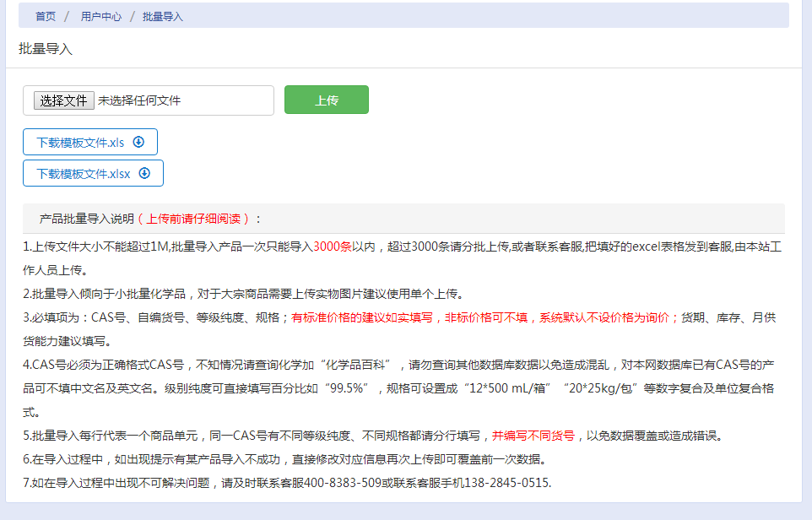
Task: Download the 下载模板文件.xls template
Action: point(81,142)
